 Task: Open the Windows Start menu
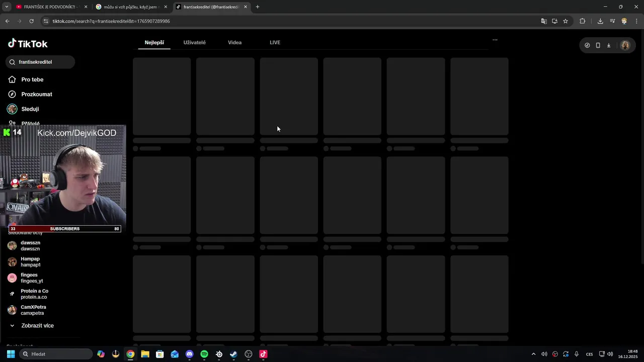(x=11, y=354)
